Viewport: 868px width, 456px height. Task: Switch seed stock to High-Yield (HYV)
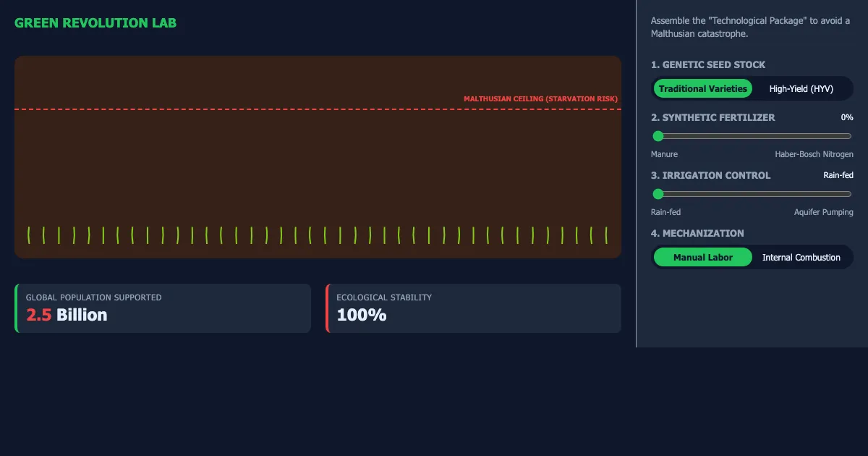(x=801, y=88)
